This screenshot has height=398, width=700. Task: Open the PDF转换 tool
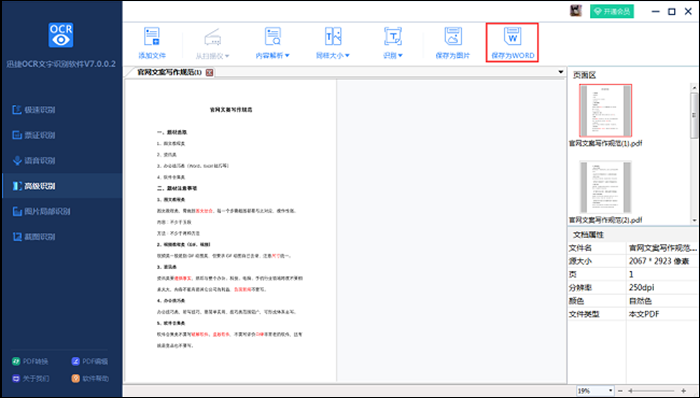tap(30, 361)
